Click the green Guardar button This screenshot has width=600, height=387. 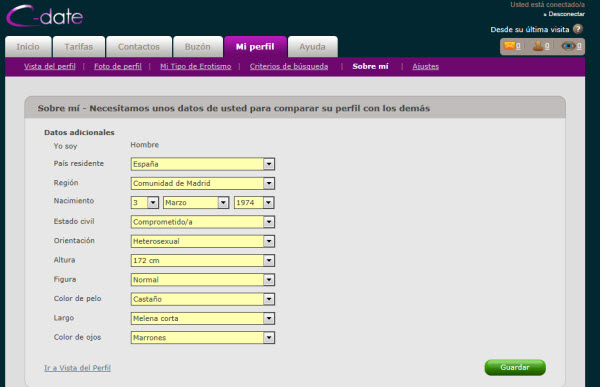(x=515, y=367)
